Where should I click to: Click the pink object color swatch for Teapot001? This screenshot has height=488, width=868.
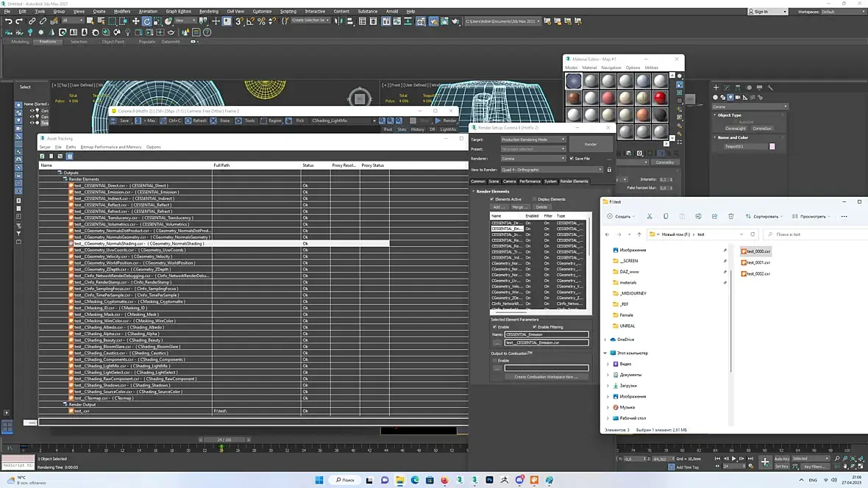(772, 146)
